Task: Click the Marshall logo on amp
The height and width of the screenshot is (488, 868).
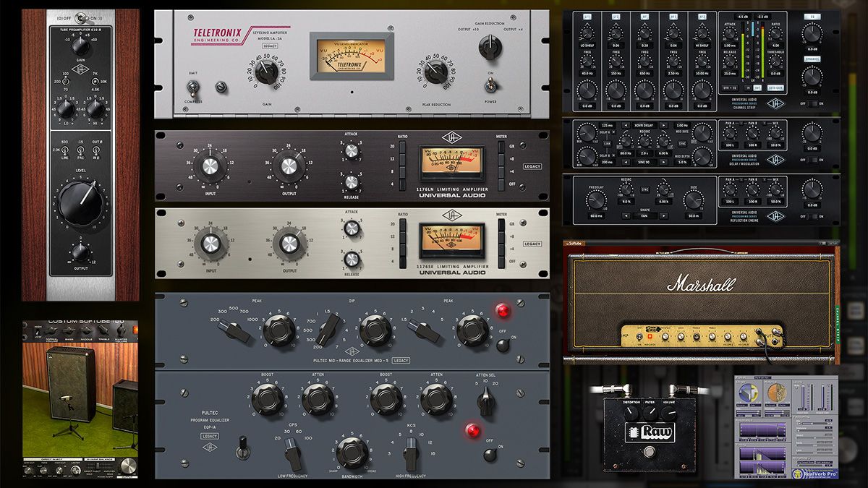Action: coord(701,283)
